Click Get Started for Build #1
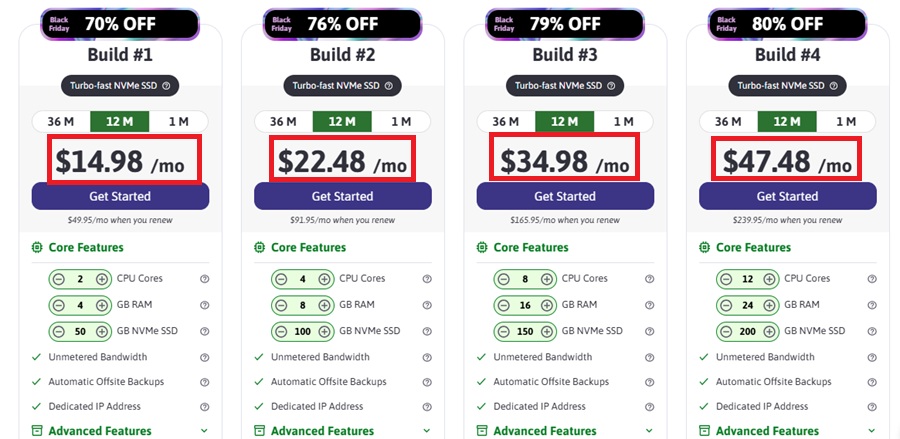The height and width of the screenshot is (439, 900). tap(120, 196)
